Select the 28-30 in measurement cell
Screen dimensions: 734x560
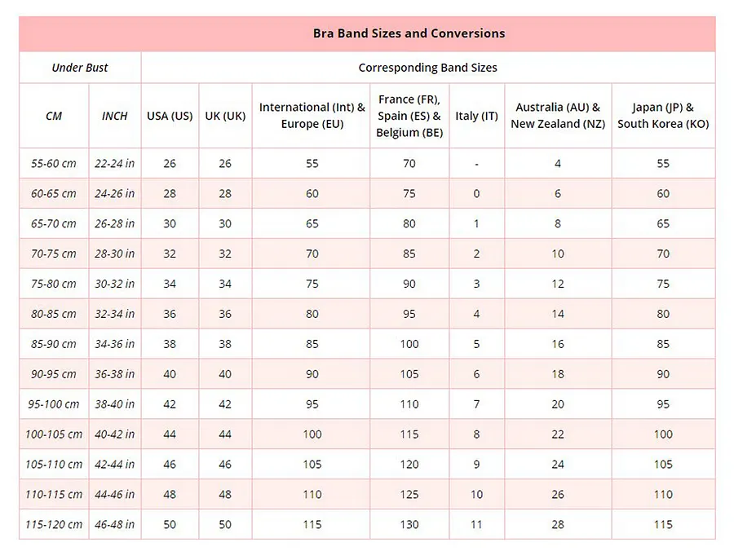(115, 254)
